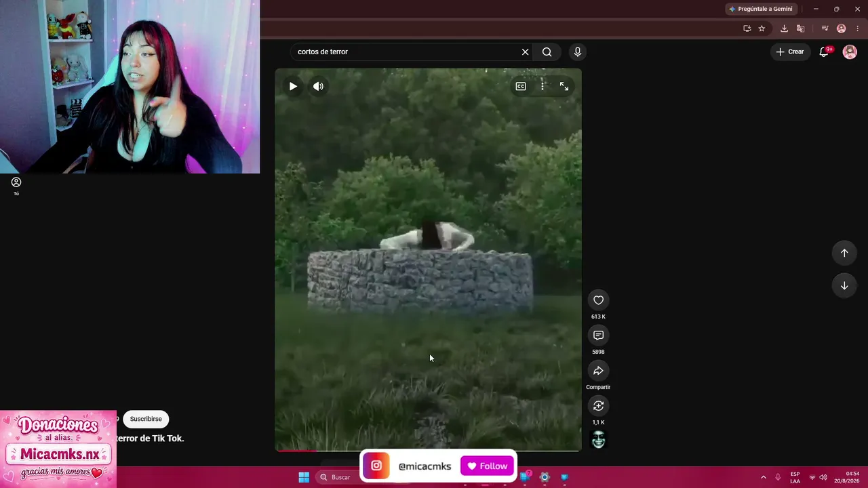Click the 'terror de Tik Tok.' video title
868x488 pixels.
(151, 439)
